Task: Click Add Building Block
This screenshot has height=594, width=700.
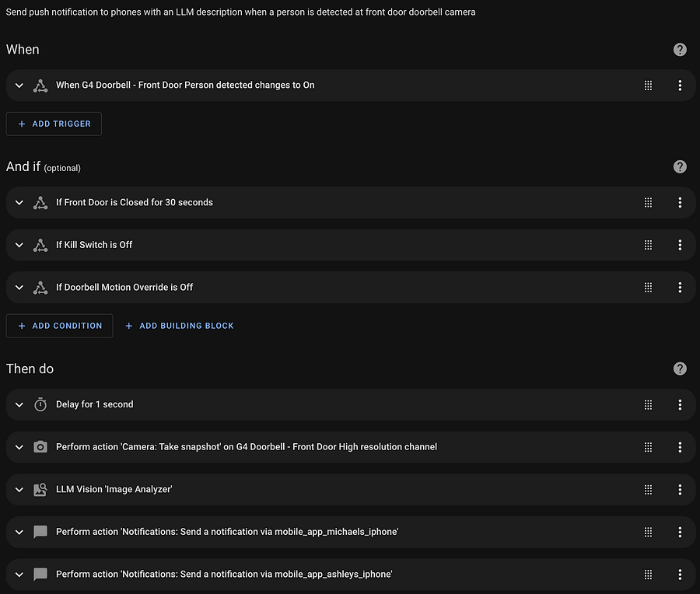Action: pos(179,326)
